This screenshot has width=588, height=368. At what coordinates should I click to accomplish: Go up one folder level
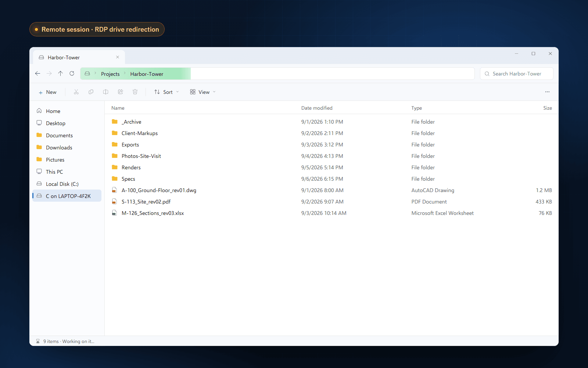[x=61, y=74]
